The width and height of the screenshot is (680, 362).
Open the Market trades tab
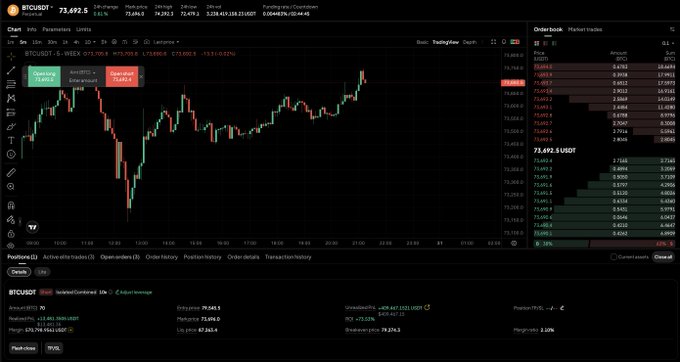[x=585, y=29]
